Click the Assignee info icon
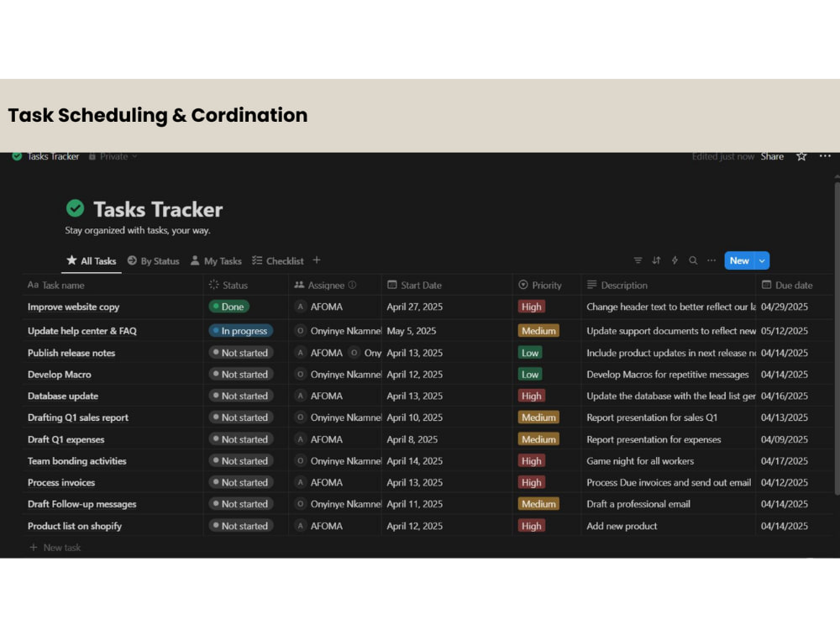 pos(353,285)
